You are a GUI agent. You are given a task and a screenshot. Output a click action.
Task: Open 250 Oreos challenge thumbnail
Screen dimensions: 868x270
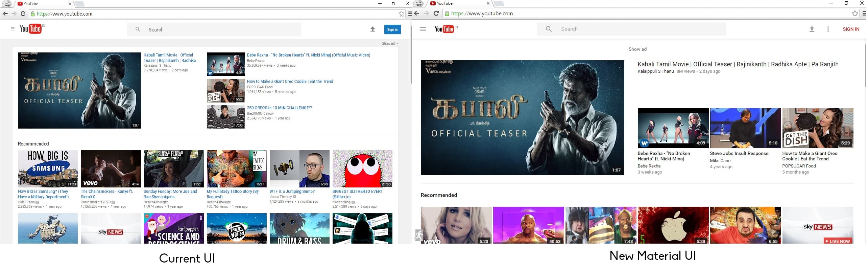point(225,117)
